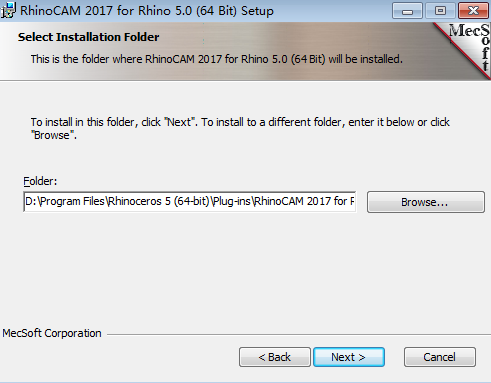The width and height of the screenshot is (491, 383).
Task: Click the Select Installation Folder heading
Action: 88,37
